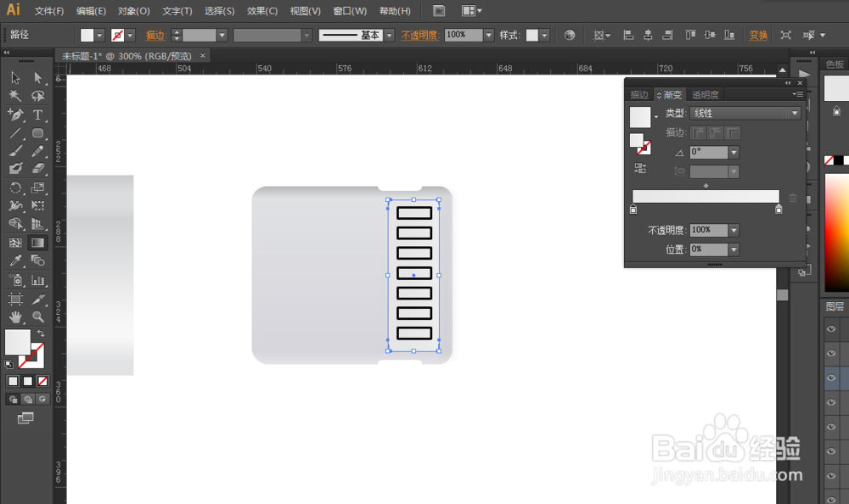
Task: Select the Blob Brush tool
Action: (x=15, y=169)
